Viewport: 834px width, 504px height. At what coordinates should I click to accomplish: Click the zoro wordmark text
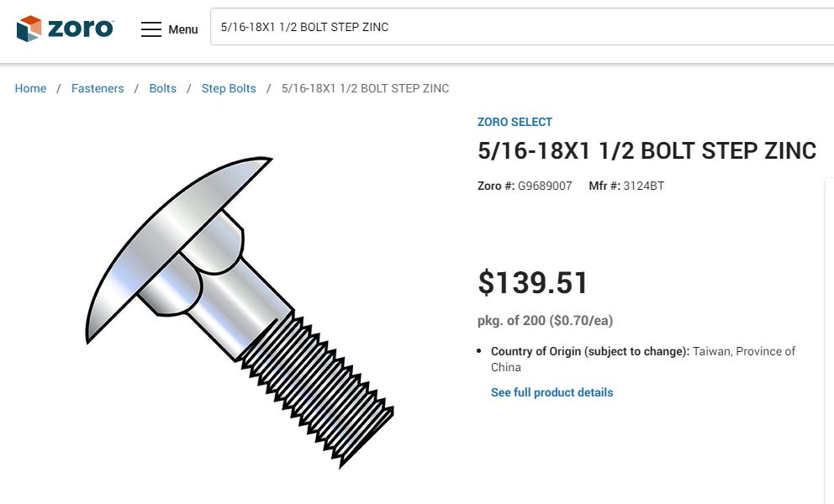pyautogui.click(x=80, y=29)
